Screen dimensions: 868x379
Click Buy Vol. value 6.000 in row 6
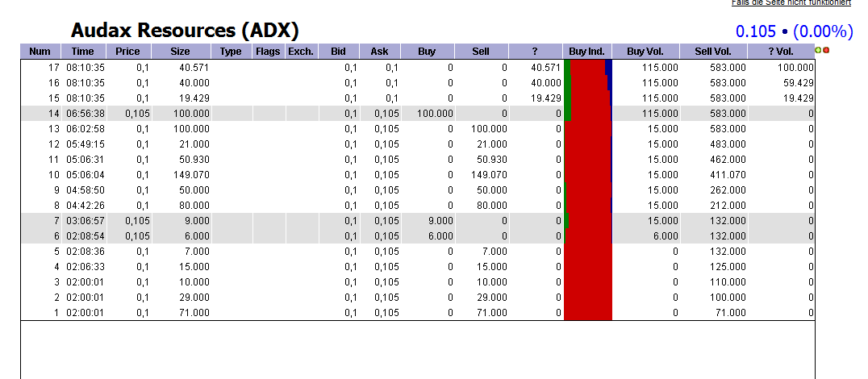pos(665,236)
